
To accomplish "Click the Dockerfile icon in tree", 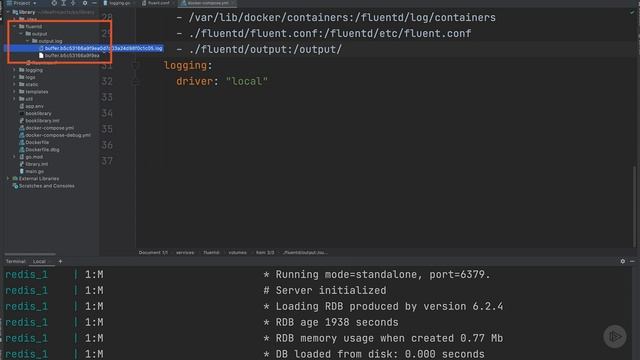I will (22, 142).
